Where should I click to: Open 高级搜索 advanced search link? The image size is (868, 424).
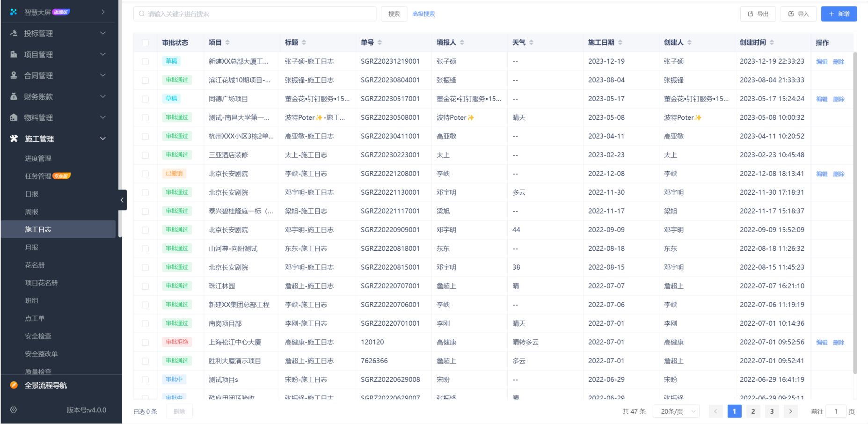423,14
